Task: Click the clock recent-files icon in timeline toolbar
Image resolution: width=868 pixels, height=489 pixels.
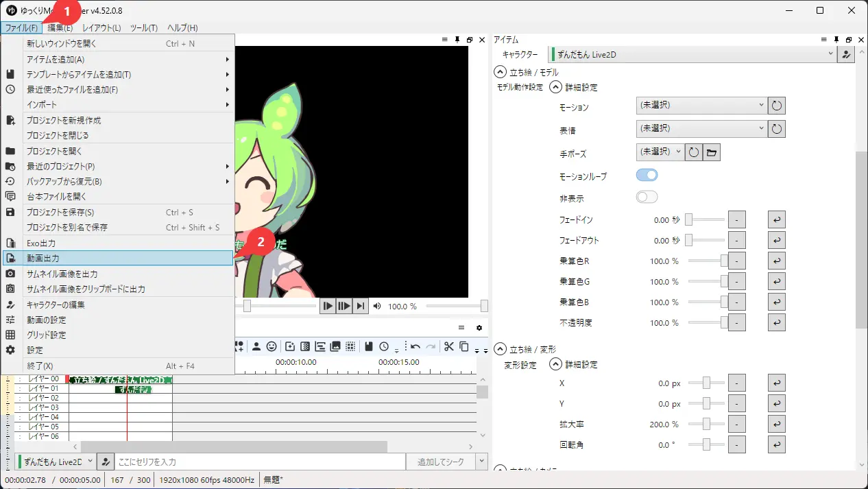Action: [384, 346]
